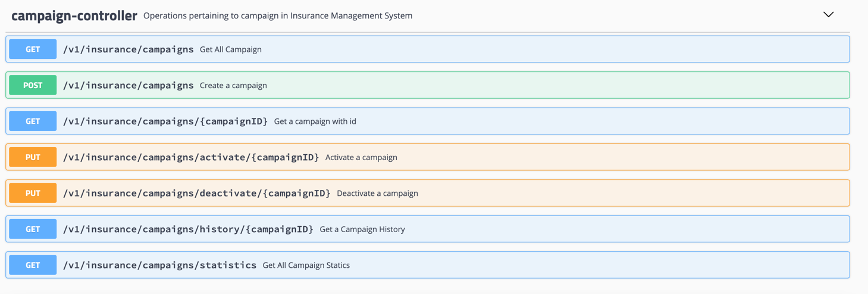Click the "Get a Campaign History" summary text
The width and height of the screenshot is (868, 294).
click(x=362, y=229)
